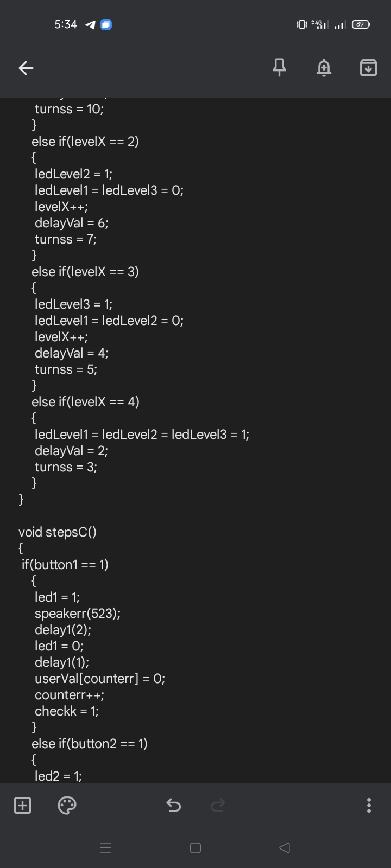Add a reminder using the bell icon
This screenshot has width=391, height=868.
[324, 67]
